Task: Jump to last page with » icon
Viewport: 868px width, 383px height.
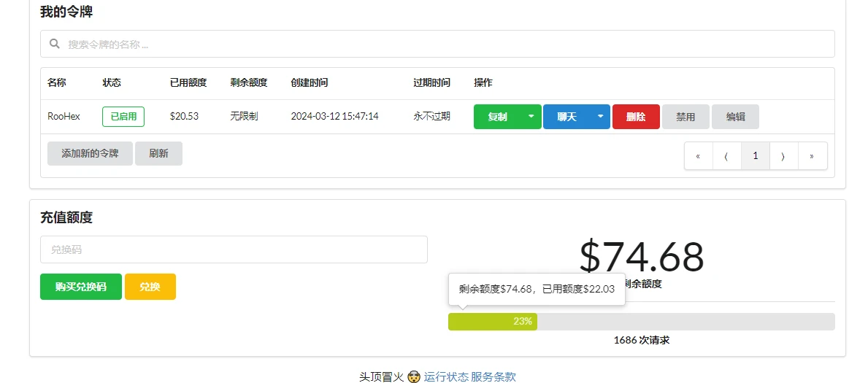Action: (812, 156)
